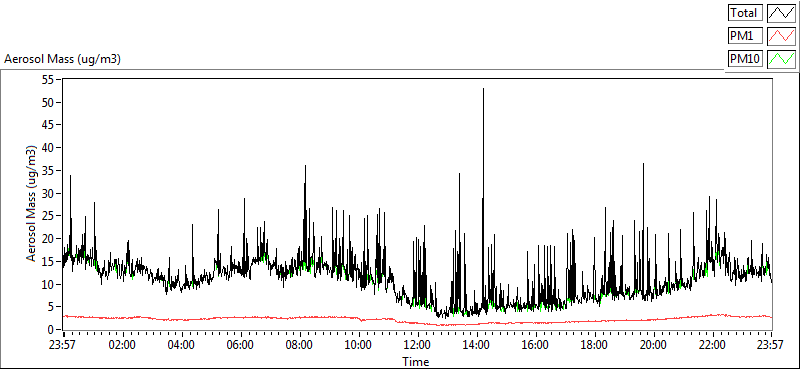Image resolution: width=800 pixels, height=369 pixels.
Task: Click the 12:00 time tick label
Action: pos(417,345)
